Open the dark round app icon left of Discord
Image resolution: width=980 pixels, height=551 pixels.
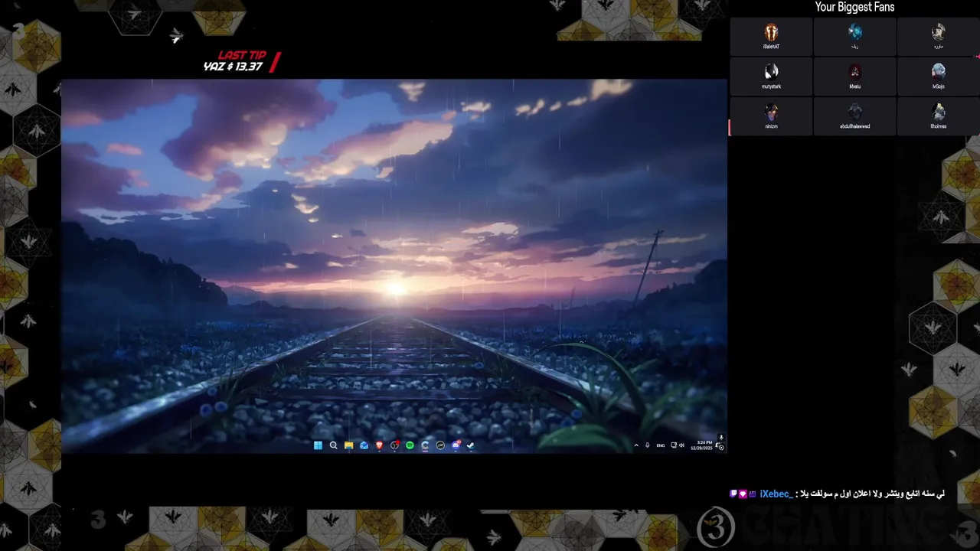point(440,445)
